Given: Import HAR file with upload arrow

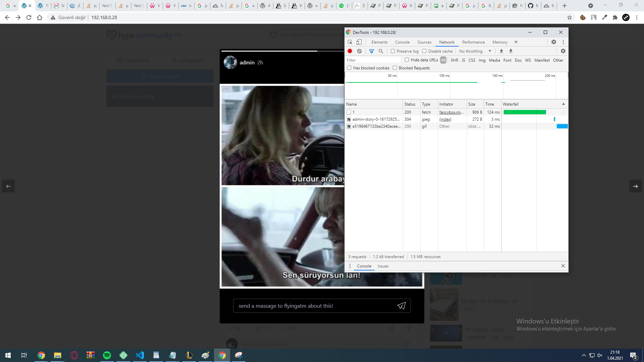Looking at the screenshot, I should tap(501, 51).
